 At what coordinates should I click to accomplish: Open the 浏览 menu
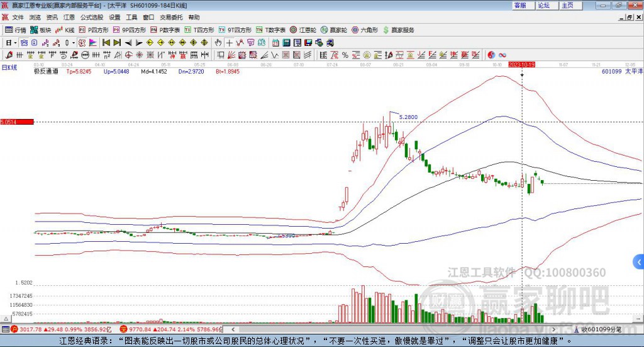(35, 17)
